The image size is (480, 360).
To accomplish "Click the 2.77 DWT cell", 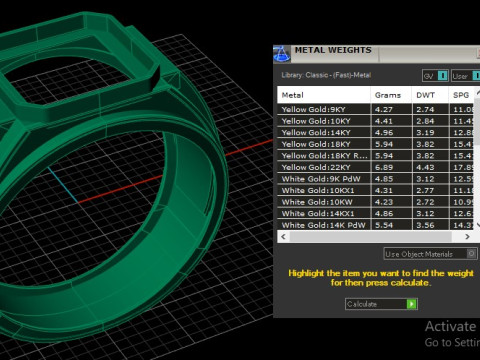I will [x=431, y=190].
